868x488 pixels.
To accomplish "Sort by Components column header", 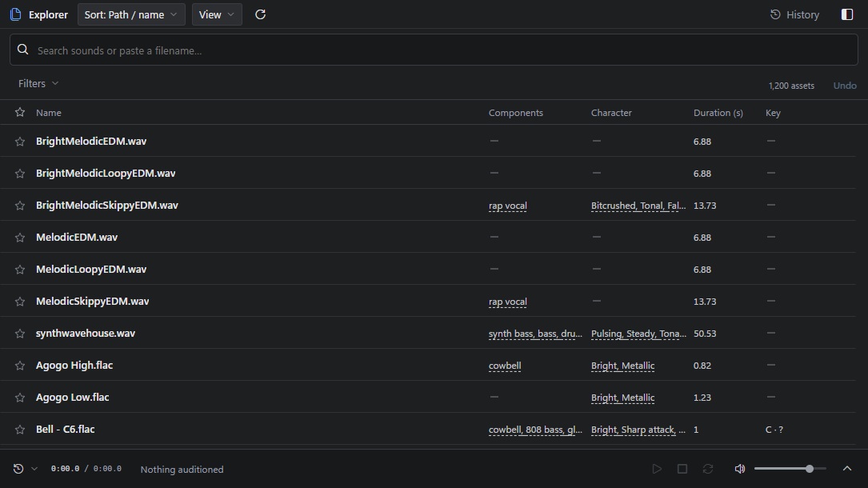I will [x=516, y=112].
